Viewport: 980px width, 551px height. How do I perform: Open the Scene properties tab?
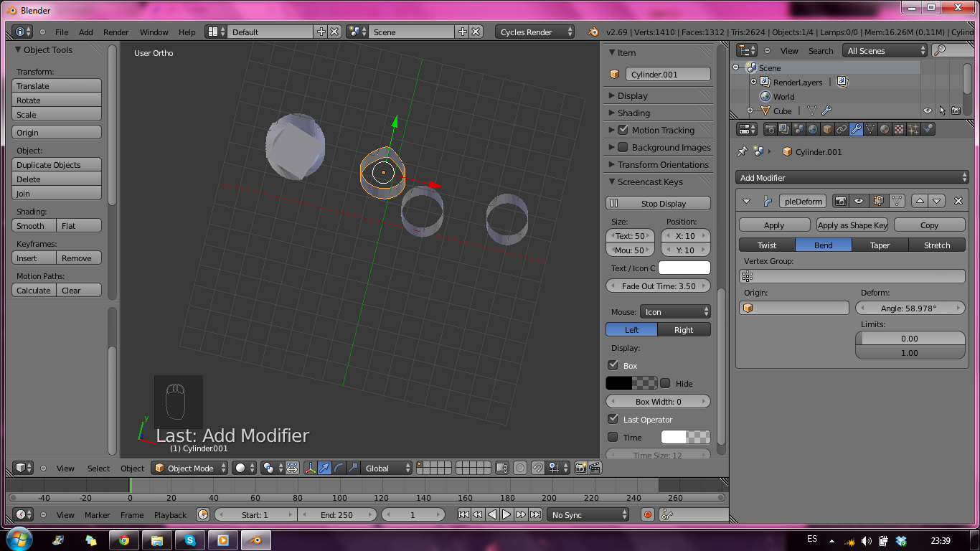tap(798, 129)
